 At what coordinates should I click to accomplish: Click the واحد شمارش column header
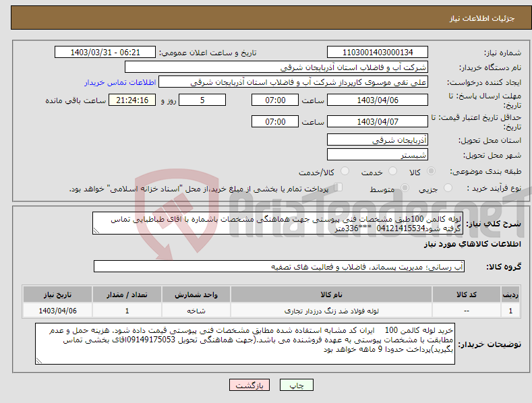pos(196,294)
